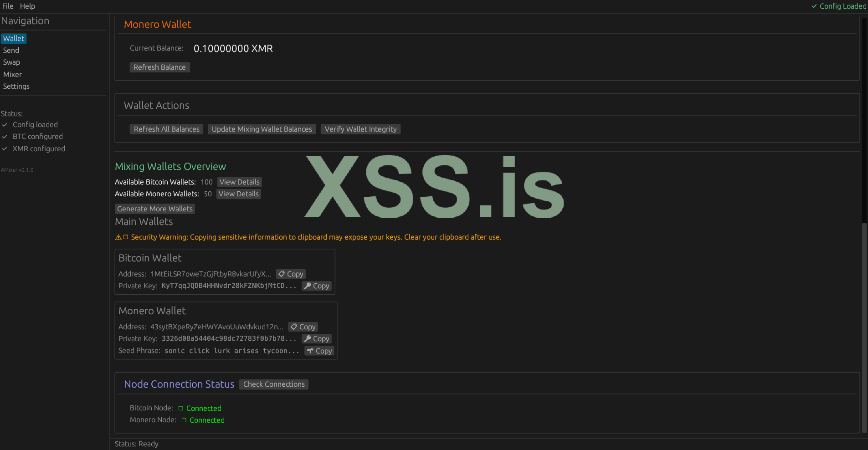Click the Monero private key text starting with 3326d08a

229,338
